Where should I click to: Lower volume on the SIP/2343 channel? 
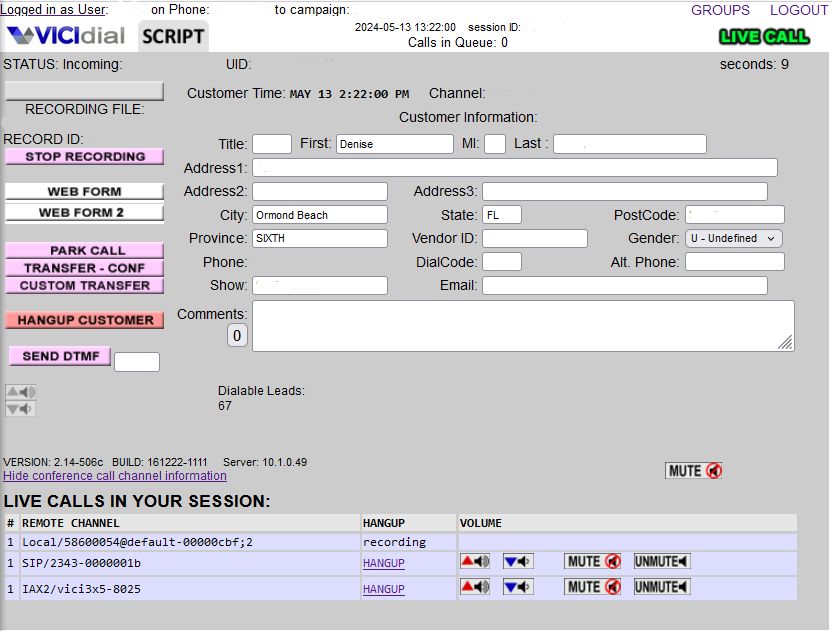pos(517,562)
